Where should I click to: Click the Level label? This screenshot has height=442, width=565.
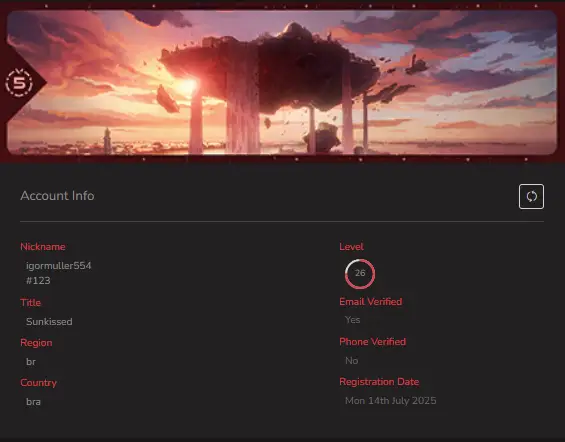click(x=351, y=247)
